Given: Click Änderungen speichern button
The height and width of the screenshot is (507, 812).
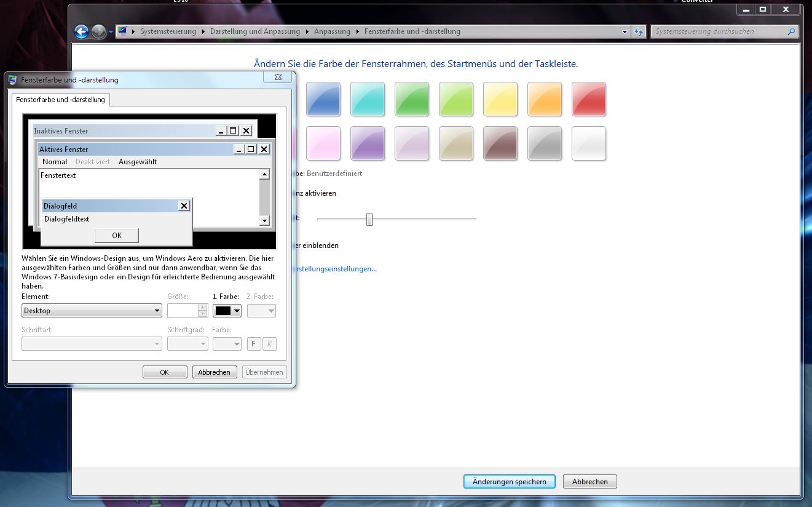Looking at the screenshot, I should point(510,482).
